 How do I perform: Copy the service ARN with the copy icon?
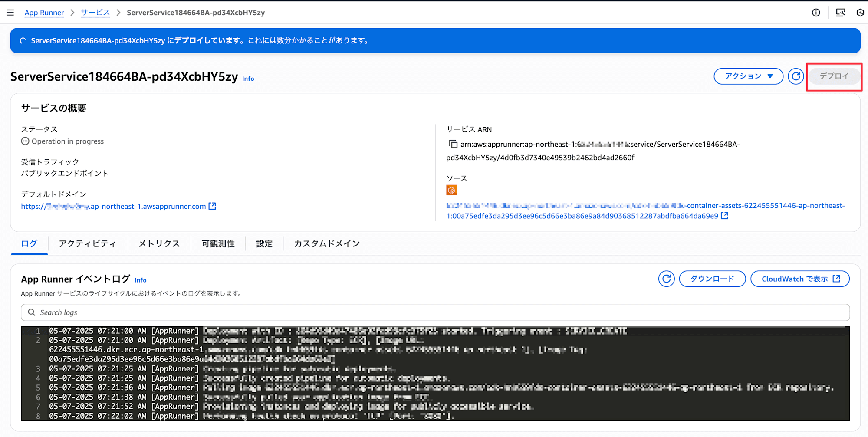coord(453,144)
